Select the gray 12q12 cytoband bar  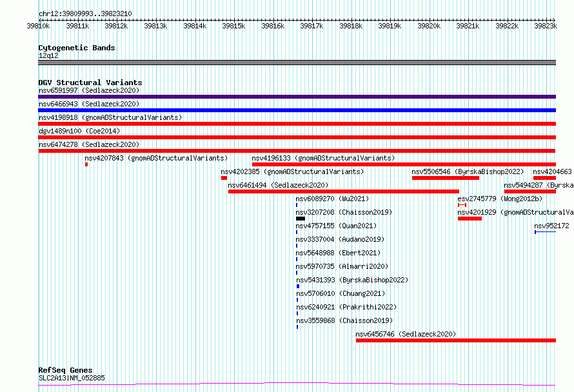coord(297,63)
